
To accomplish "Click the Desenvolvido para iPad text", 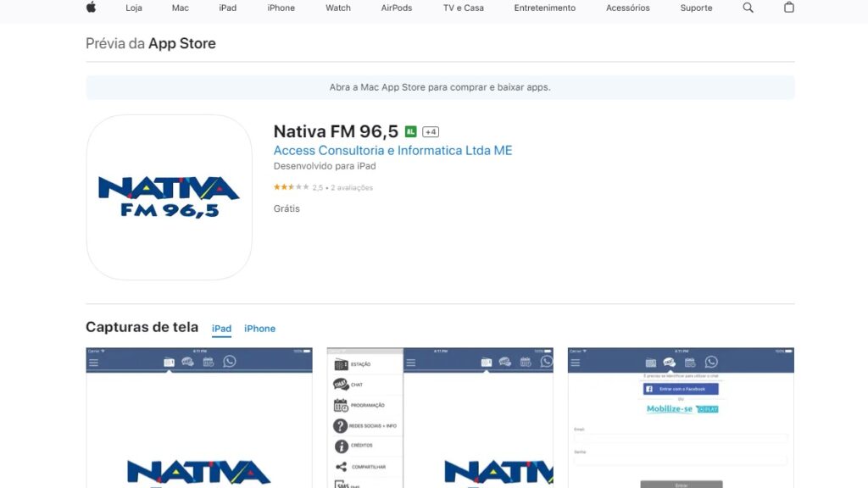I will click(325, 166).
